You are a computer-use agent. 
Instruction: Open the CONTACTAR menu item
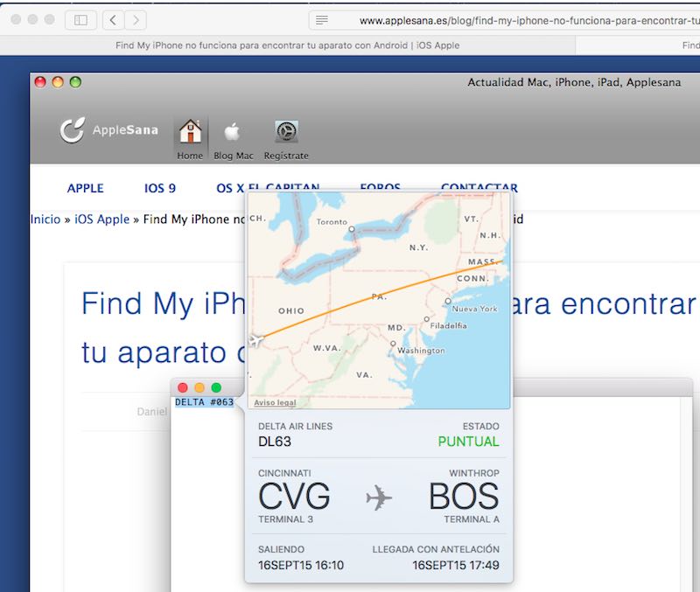(x=479, y=187)
